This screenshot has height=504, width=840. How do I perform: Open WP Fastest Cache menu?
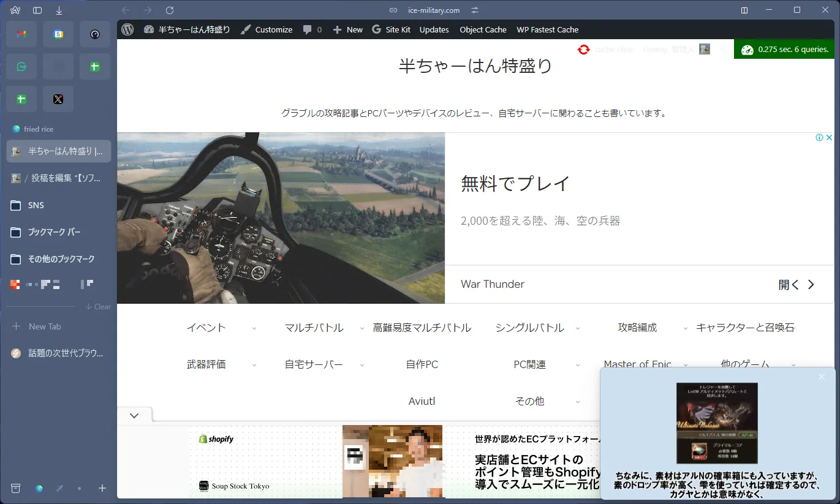[548, 29]
